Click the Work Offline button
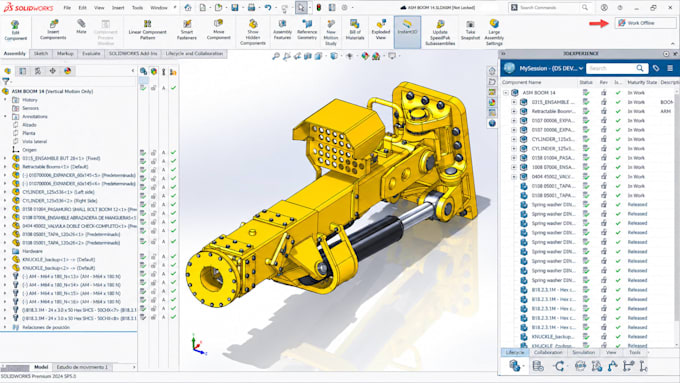Screen dimensions: 680x383 [x=645, y=23]
